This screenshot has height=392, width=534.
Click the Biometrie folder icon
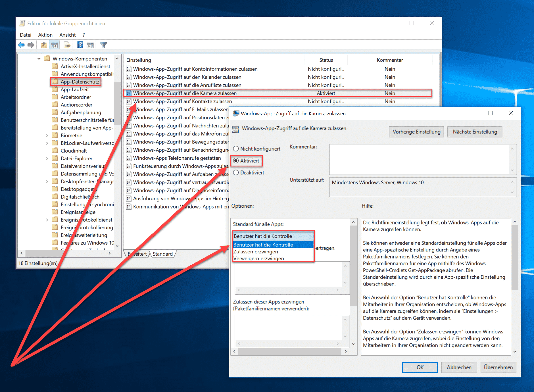pyautogui.click(x=55, y=135)
